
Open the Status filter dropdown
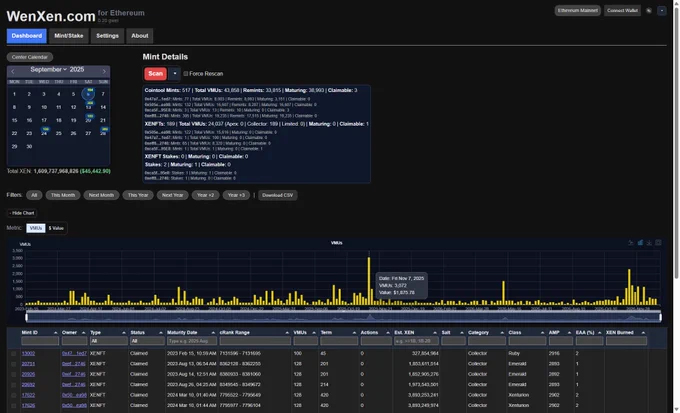pos(146,341)
